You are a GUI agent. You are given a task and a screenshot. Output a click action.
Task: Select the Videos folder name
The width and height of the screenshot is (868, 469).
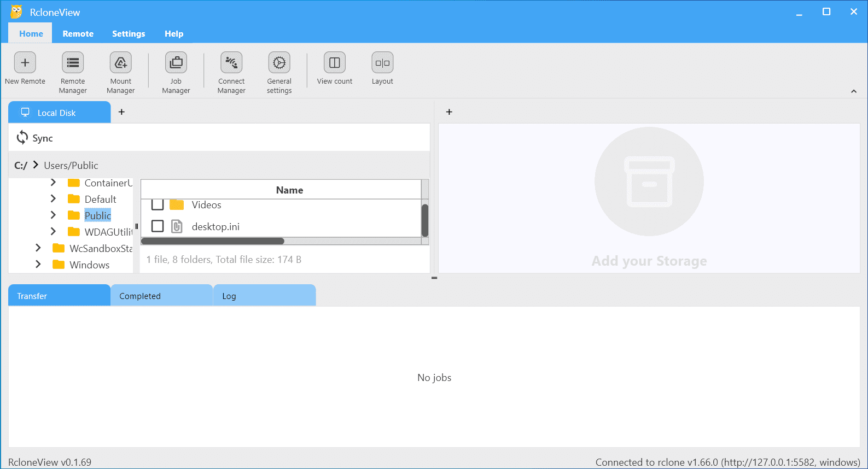207,205
